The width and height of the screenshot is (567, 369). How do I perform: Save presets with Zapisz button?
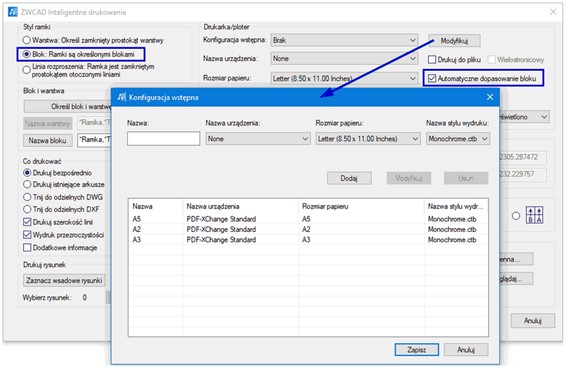(416, 350)
